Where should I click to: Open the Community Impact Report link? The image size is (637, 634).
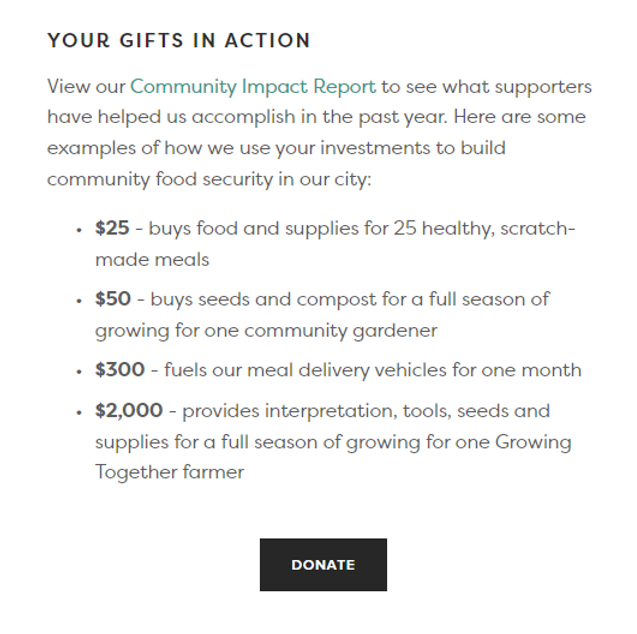[253, 87]
